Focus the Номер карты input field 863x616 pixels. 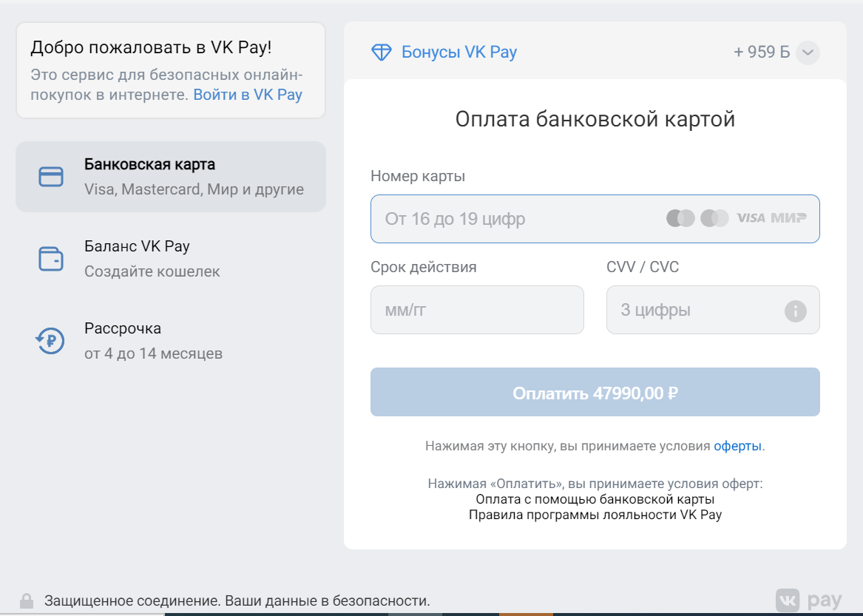[x=518, y=219]
